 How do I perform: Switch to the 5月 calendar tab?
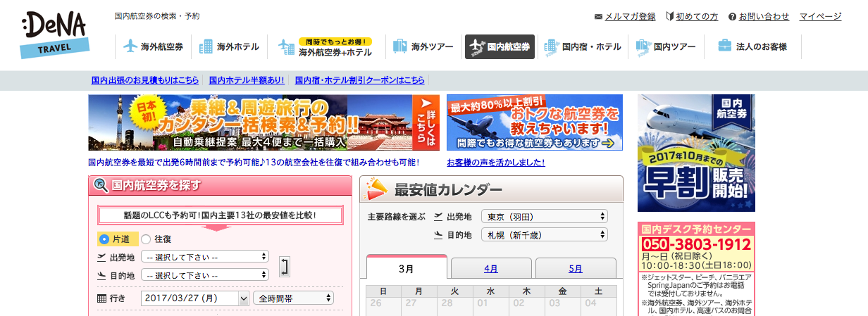[x=576, y=269]
